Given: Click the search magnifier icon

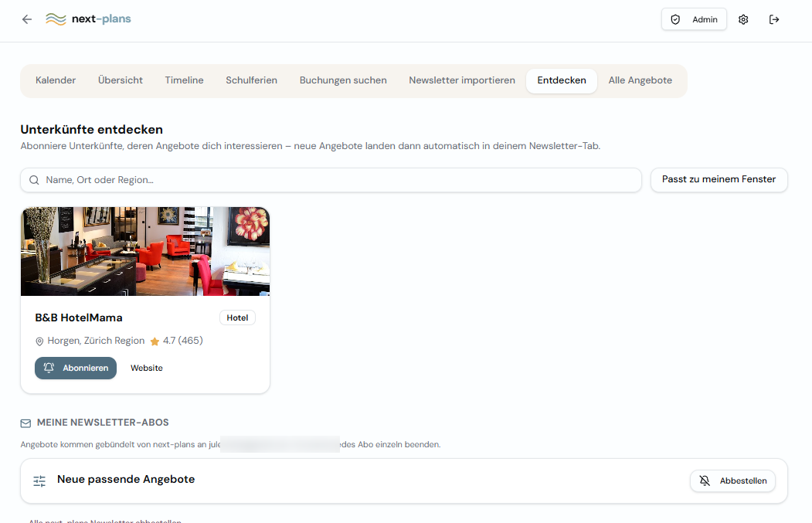Looking at the screenshot, I should coord(34,180).
